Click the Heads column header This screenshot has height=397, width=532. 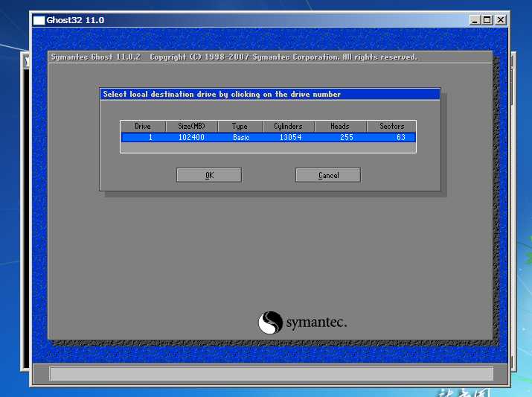coord(340,126)
